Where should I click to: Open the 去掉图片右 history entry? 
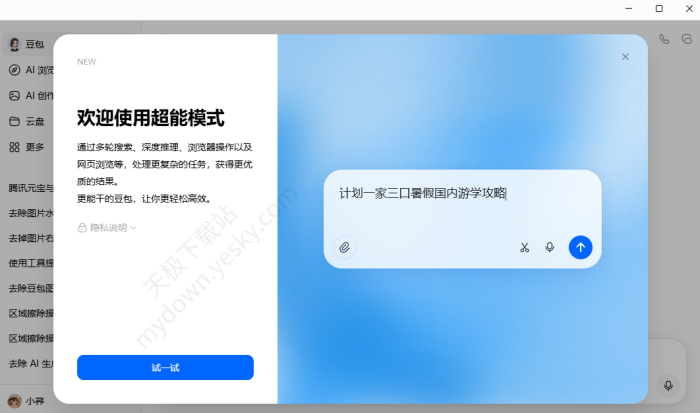pyautogui.click(x=31, y=238)
